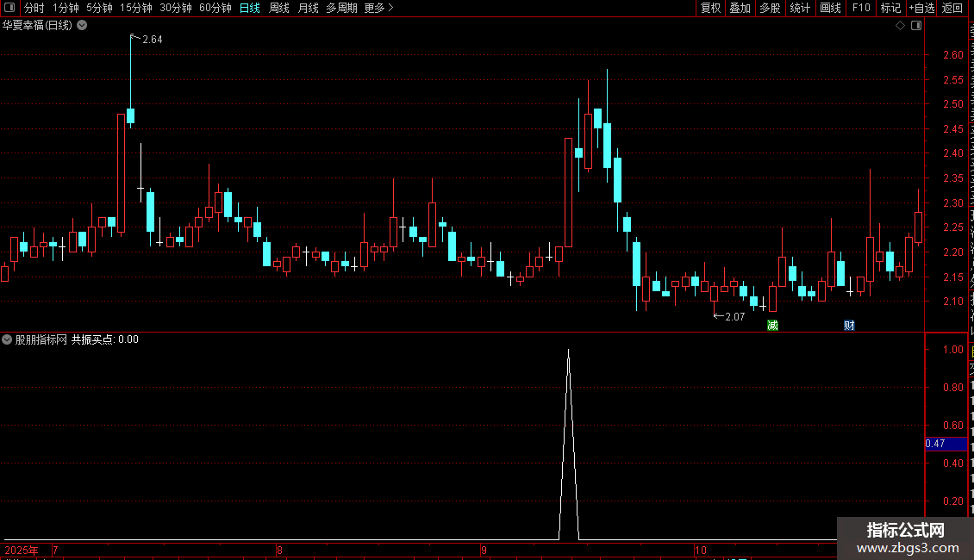The image size is (974, 560).
Task: Select the 5分钟 period
Action: tap(99, 8)
